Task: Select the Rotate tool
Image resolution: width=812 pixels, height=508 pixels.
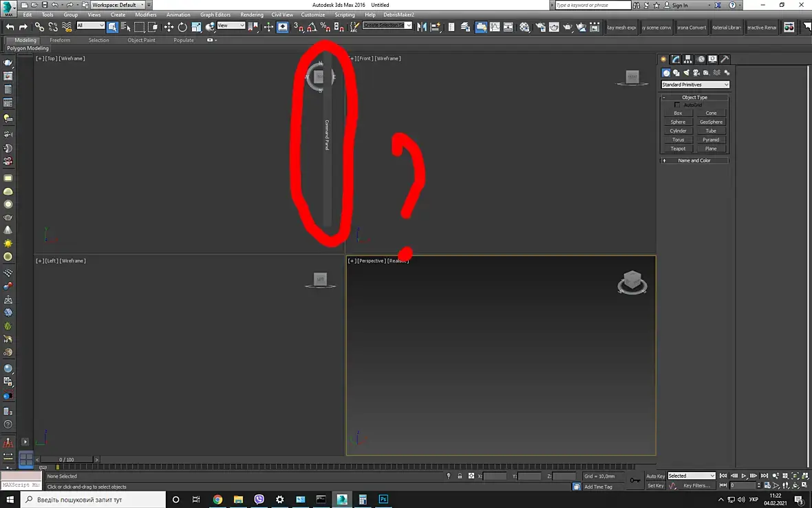Action: click(182, 27)
